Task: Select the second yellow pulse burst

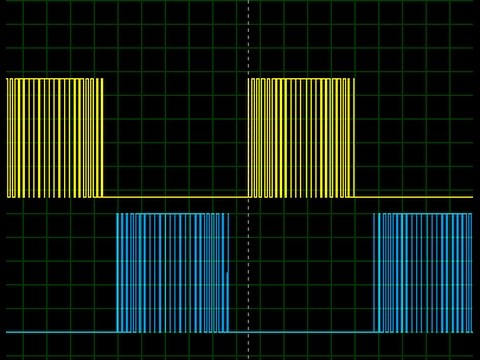Action: [x=301, y=138]
